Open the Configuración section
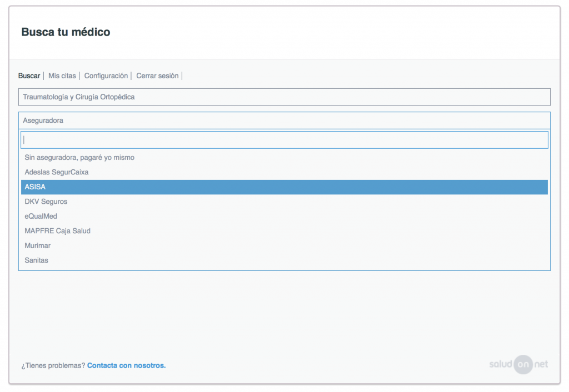Image resolution: width=569 pixels, height=392 pixels. pos(106,76)
